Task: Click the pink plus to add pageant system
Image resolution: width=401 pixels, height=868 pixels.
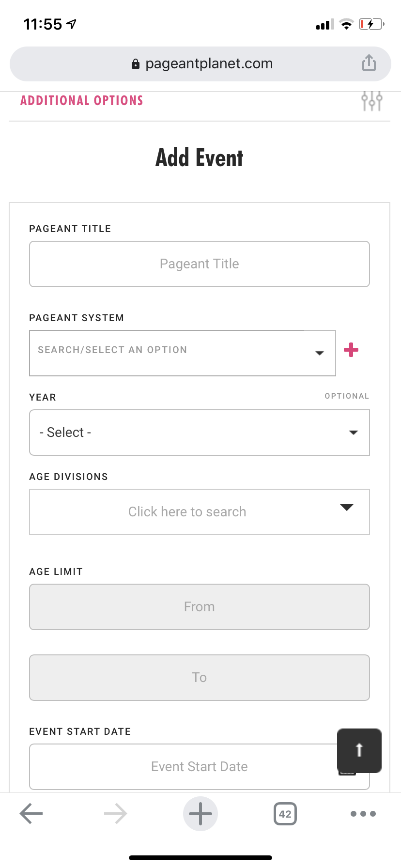Action: (351, 350)
